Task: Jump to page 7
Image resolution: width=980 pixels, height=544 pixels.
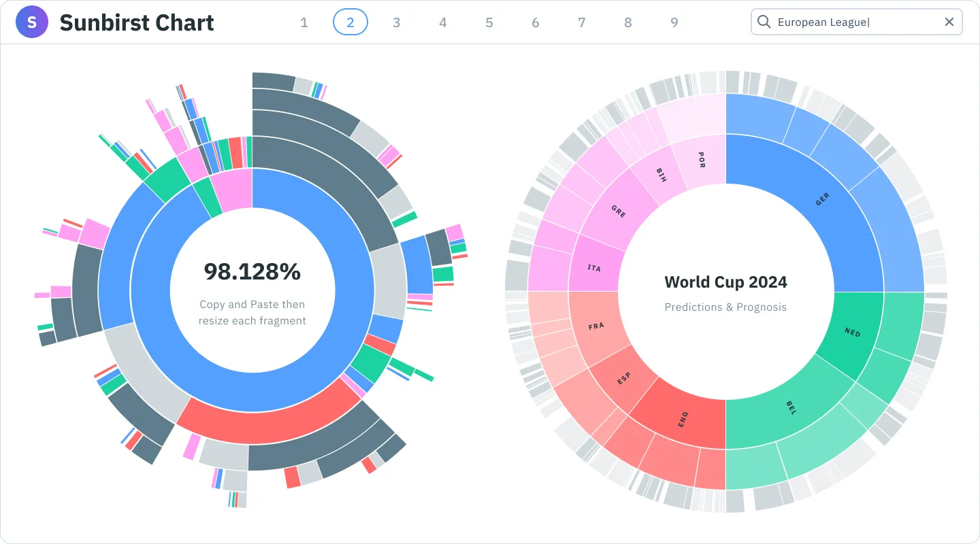Action: click(582, 22)
